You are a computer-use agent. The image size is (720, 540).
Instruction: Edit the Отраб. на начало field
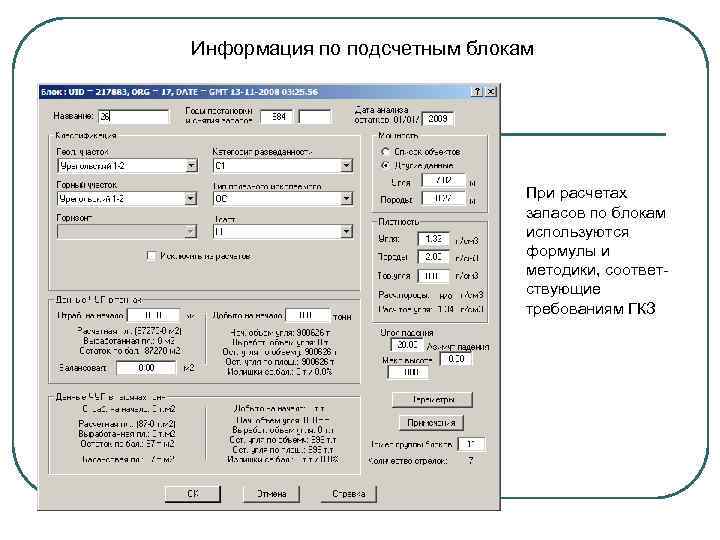[153, 315]
